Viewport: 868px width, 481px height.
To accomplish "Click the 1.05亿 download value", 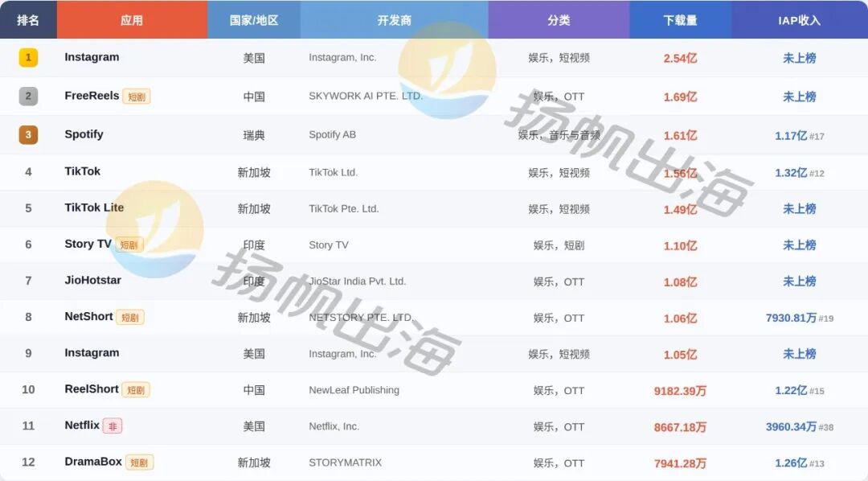I will 681,355.
